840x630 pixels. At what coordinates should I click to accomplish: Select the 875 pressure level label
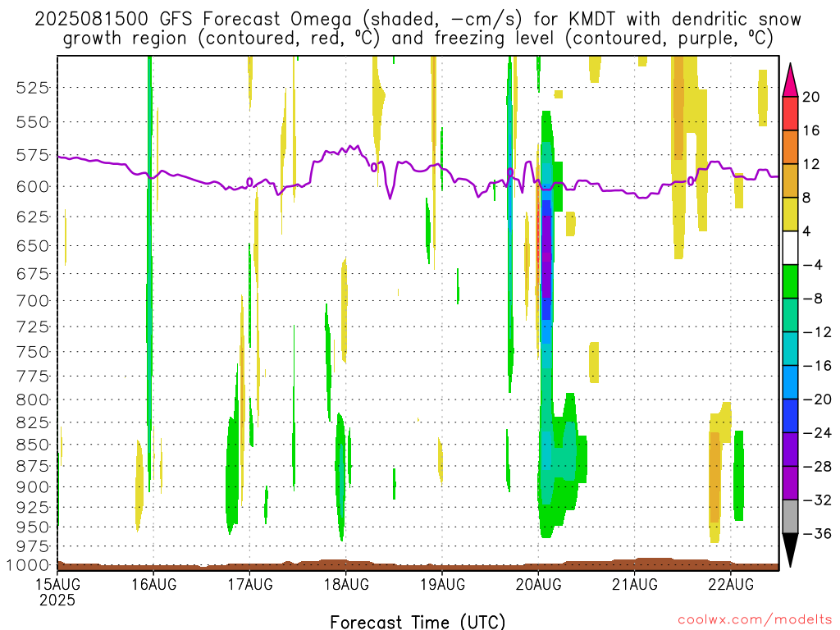(x=33, y=466)
